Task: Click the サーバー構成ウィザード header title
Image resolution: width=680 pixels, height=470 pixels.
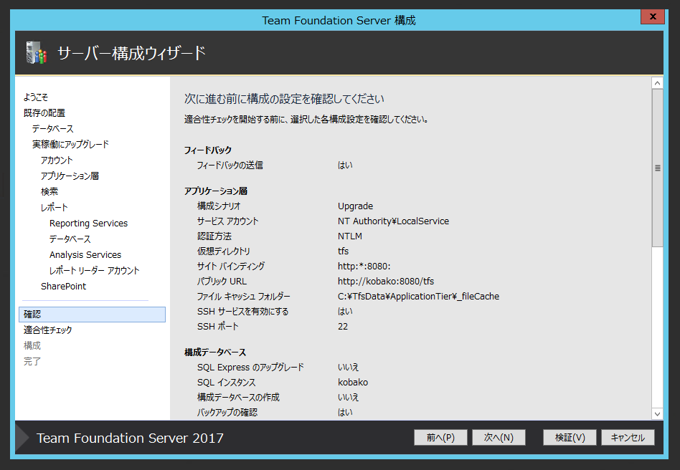Action: coord(132,53)
